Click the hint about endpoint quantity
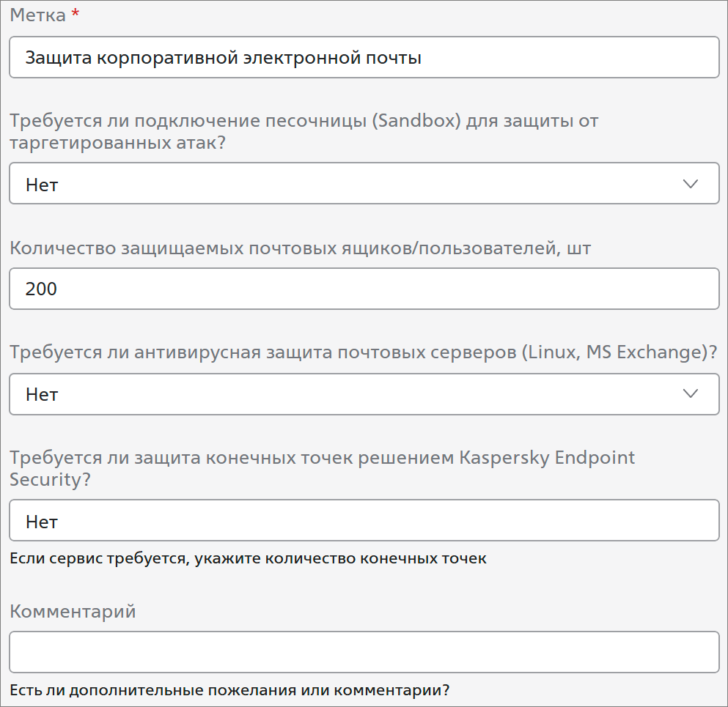This screenshot has width=728, height=707. [248, 558]
